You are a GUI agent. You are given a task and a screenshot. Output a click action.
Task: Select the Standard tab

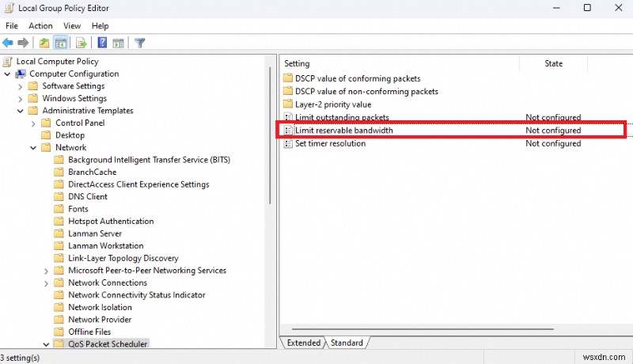[x=347, y=343]
